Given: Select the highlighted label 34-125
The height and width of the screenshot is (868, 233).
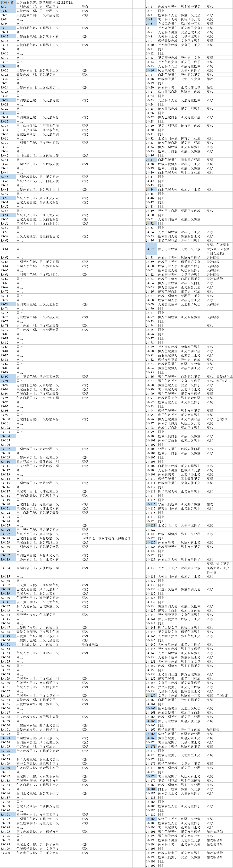Looking at the screenshot, I should [x=151, y=543].
